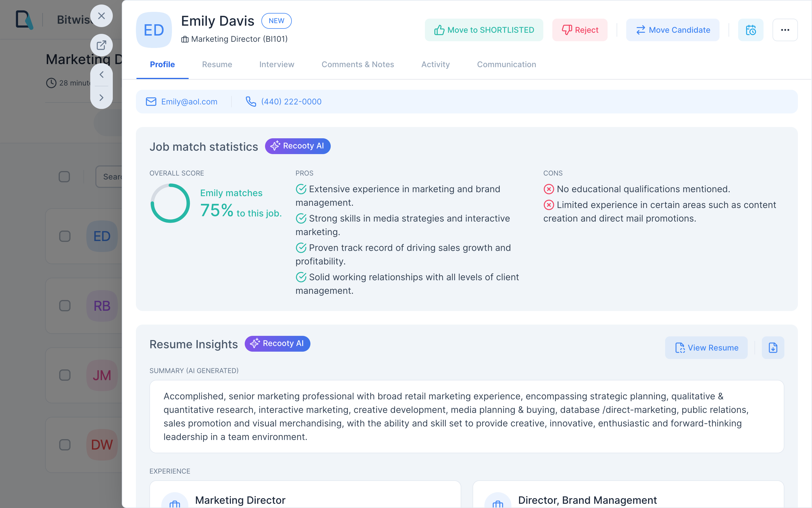The width and height of the screenshot is (812, 508).
Task: Check the box for candidate JM
Action: (65, 375)
